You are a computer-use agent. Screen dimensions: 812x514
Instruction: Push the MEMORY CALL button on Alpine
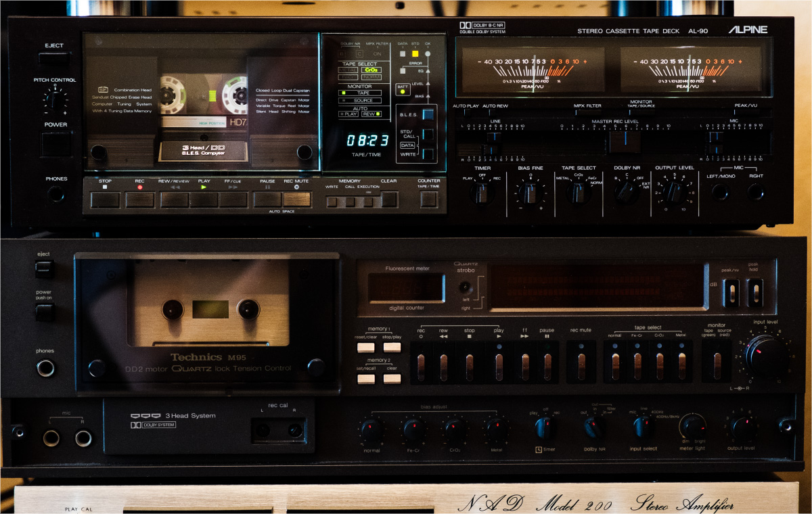coord(350,202)
